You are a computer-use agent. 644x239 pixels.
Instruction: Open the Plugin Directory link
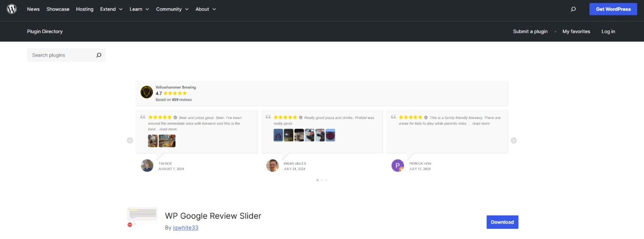pyautogui.click(x=45, y=31)
